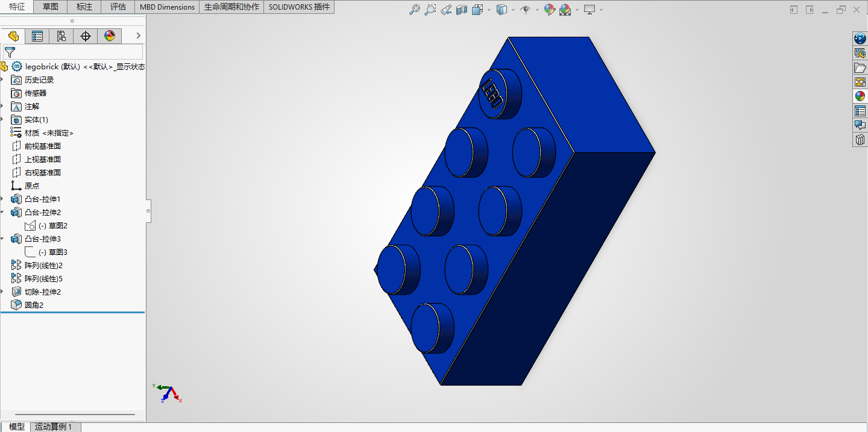Click the Apply Scene icon
Viewport: 868px width, 432px height.
tap(565, 10)
